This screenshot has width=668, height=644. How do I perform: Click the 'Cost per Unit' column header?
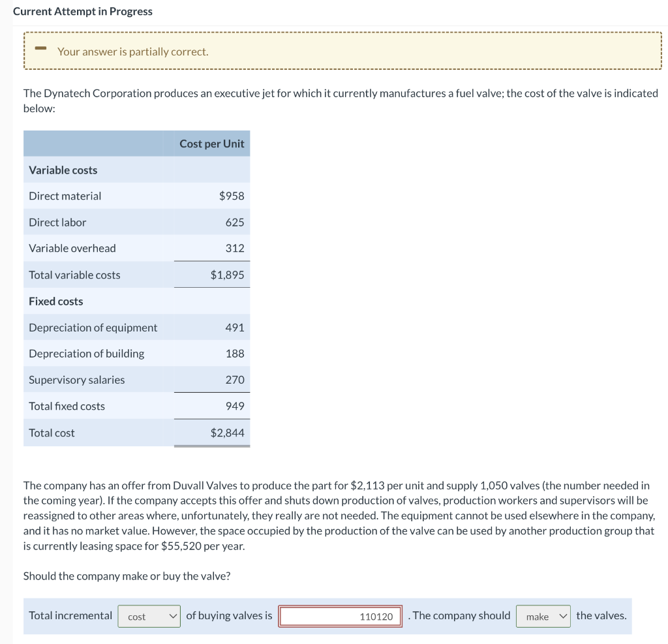pos(212,144)
